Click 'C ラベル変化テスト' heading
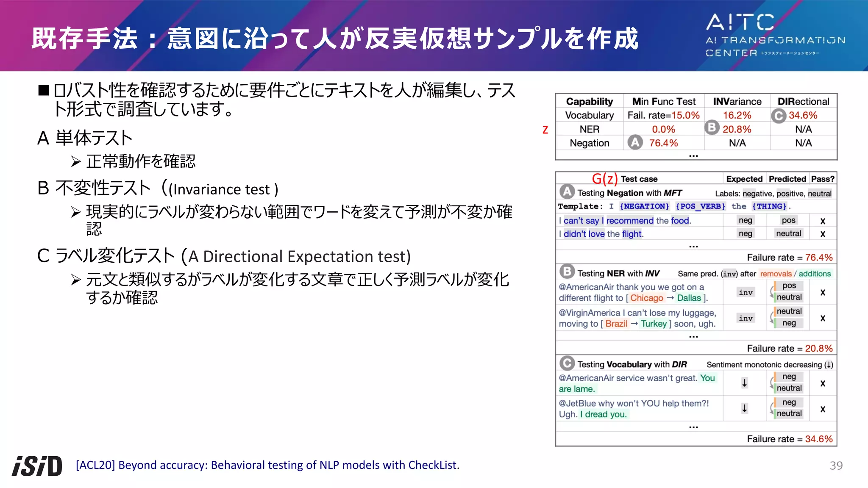Screen dimensions: 868x488 (224, 256)
